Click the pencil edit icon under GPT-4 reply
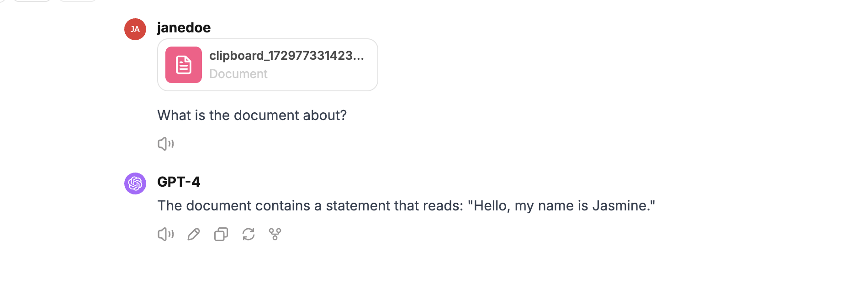The image size is (868, 304). (x=194, y=234)
